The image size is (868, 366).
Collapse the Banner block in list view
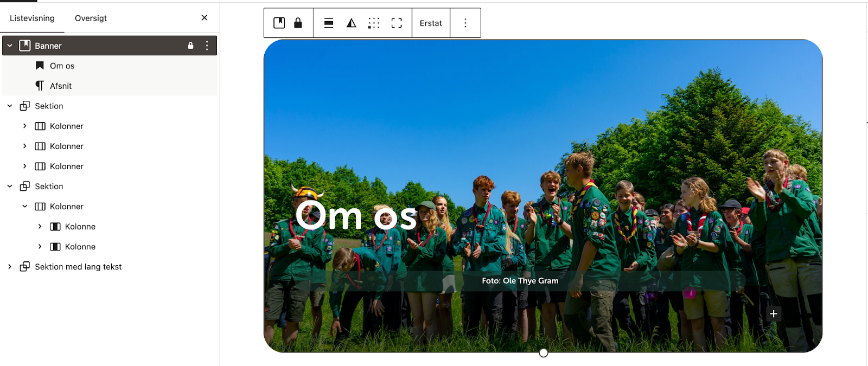10,46
